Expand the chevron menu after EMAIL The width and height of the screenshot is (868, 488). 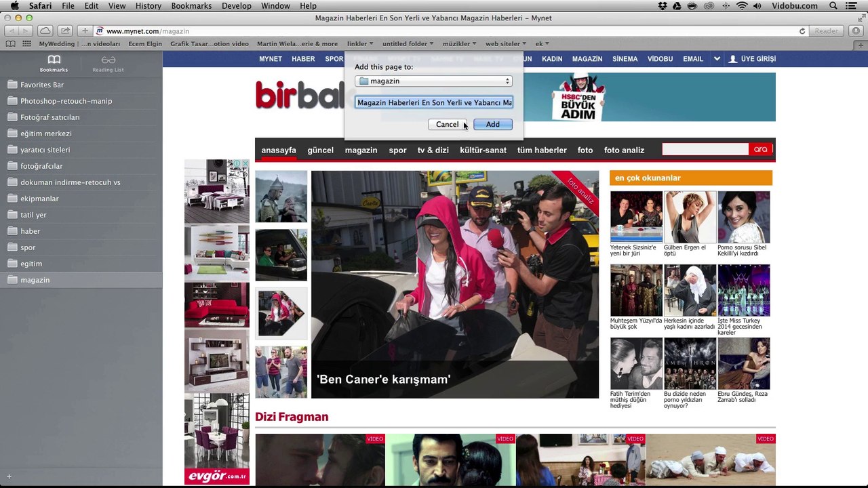(717, 59)
